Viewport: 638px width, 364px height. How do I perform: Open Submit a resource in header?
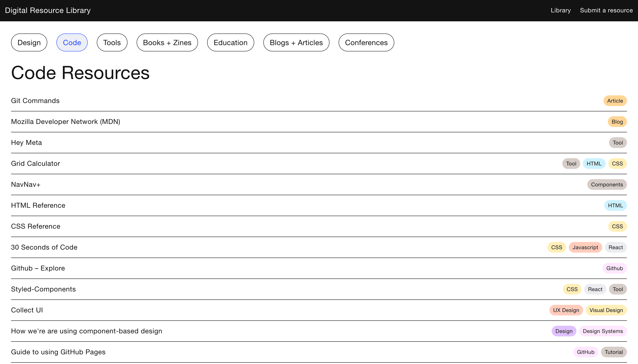pyautogui.click(x=606, y=10)
